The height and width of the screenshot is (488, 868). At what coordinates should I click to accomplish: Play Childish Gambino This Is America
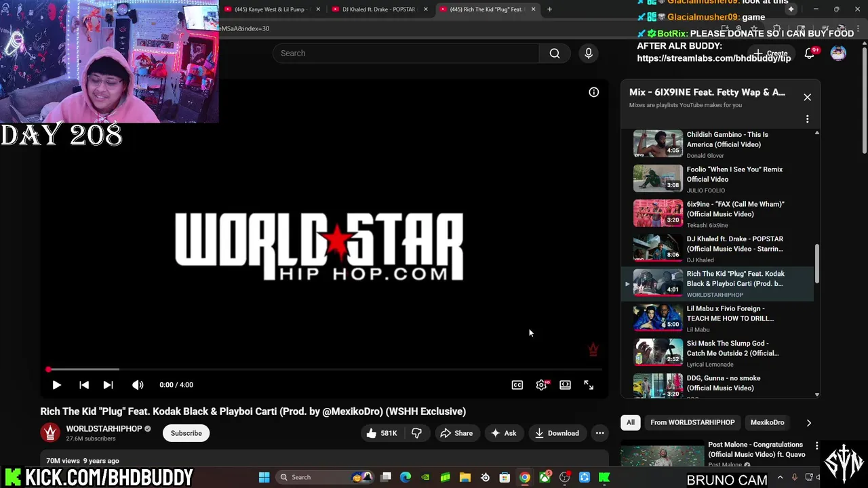pyautogui.click(x=719, y=144)
